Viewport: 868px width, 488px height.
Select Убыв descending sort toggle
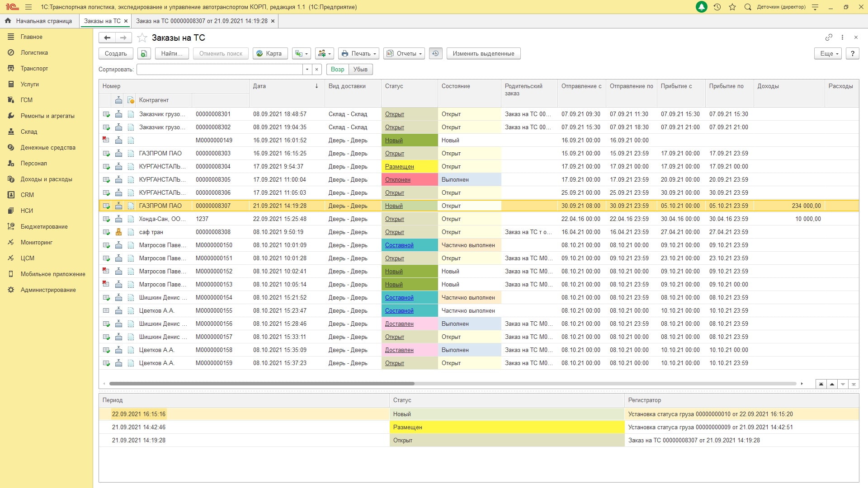360,69
